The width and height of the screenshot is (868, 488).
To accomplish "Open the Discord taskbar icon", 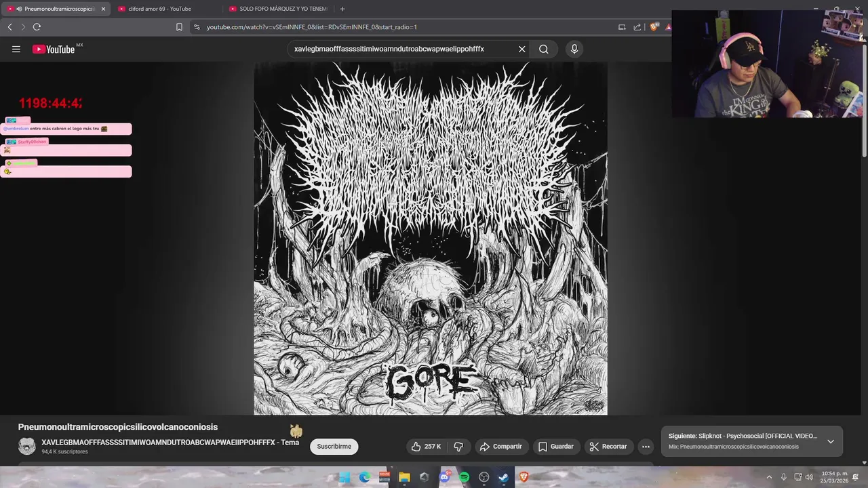I will [445, 477].
